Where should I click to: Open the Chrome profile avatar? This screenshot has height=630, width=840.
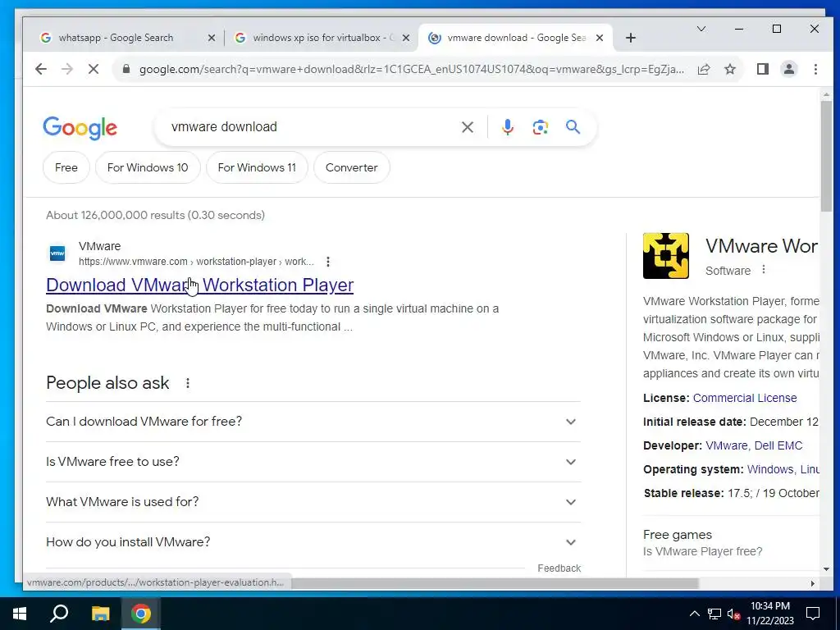pos(788,69)
